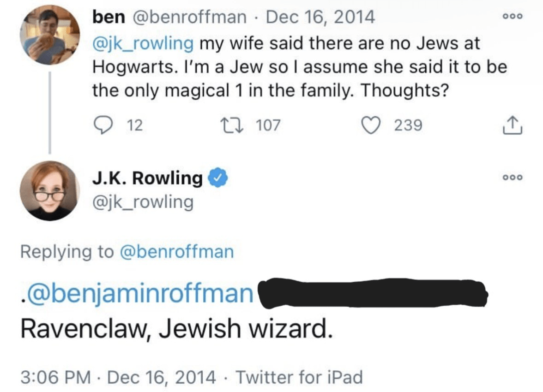View ben's profile picture
Image resolution: width=543 pixels, height=392 pixels.
pyautogui.click(x=50, y=35)
